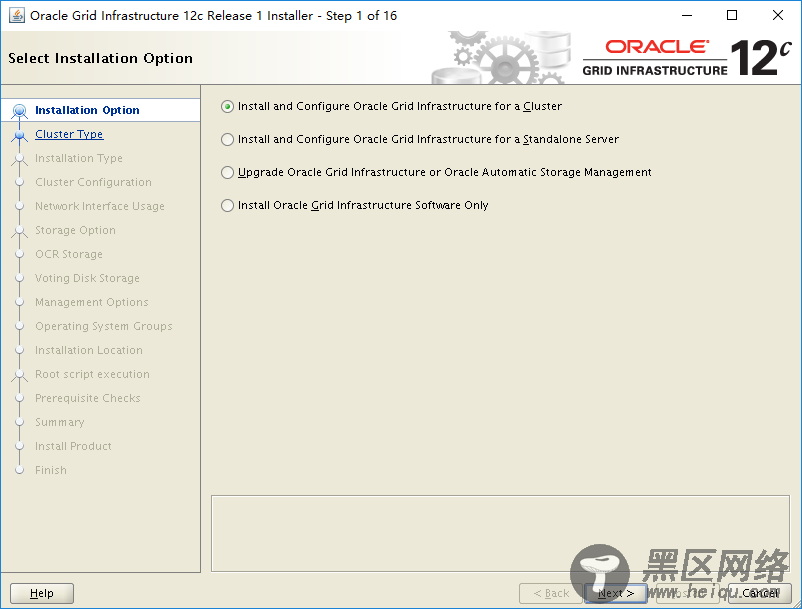Close the Oracle installer window

(778, 15)
